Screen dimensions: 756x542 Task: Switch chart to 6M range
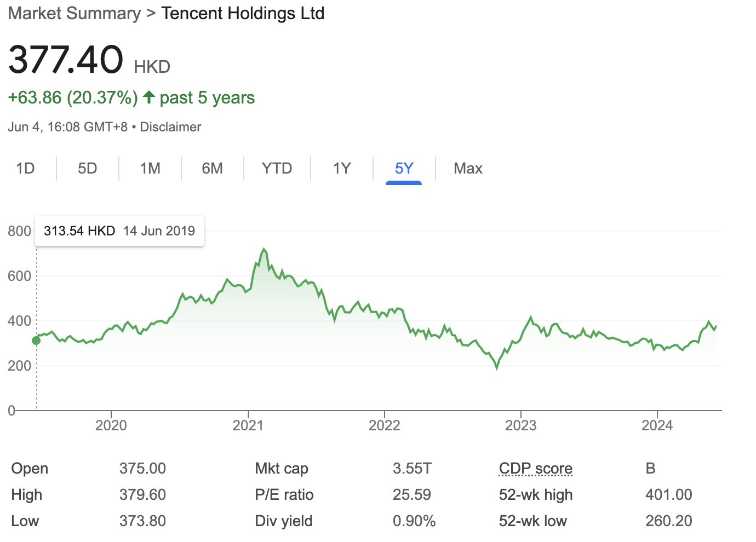click(213, 168)
